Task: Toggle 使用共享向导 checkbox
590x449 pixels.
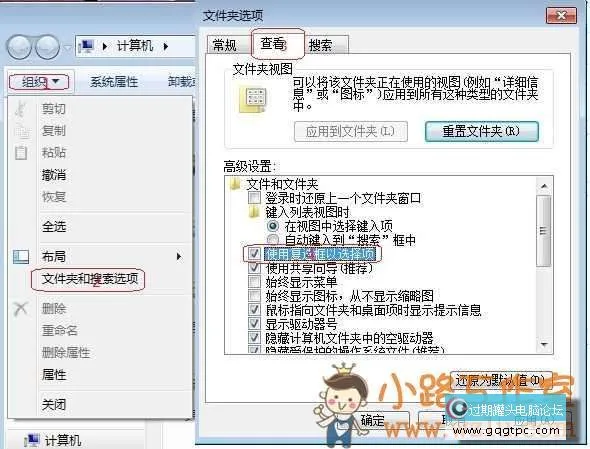Action: coord(254,268)
